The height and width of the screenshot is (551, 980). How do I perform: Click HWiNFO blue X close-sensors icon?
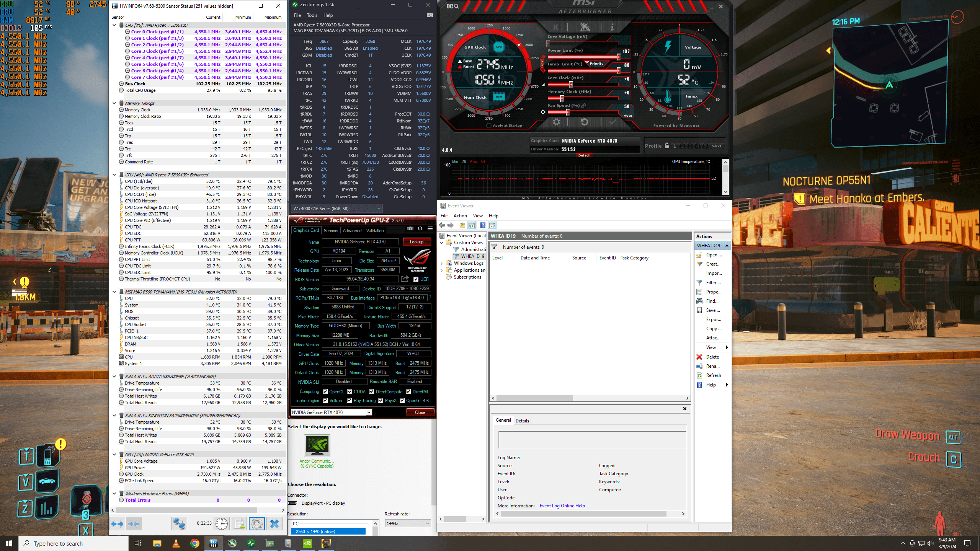point(274,523)
